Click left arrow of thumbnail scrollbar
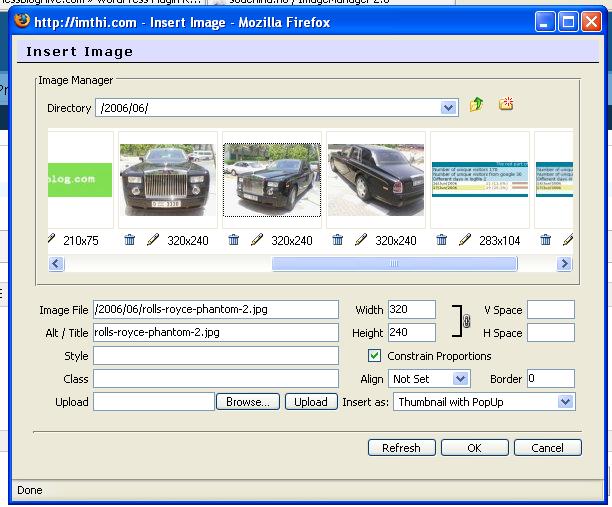612x507 pixels. 56,263
